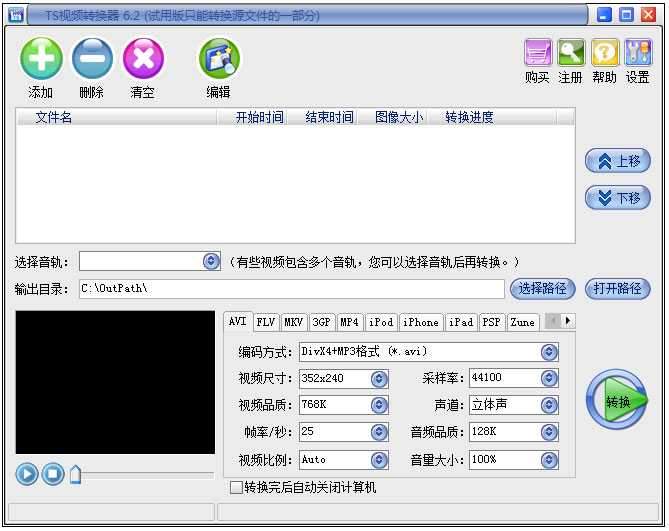This screenshot has height=531, width=669.
Task: Click 打开路径 to open output folder
Action: (618, 289)
